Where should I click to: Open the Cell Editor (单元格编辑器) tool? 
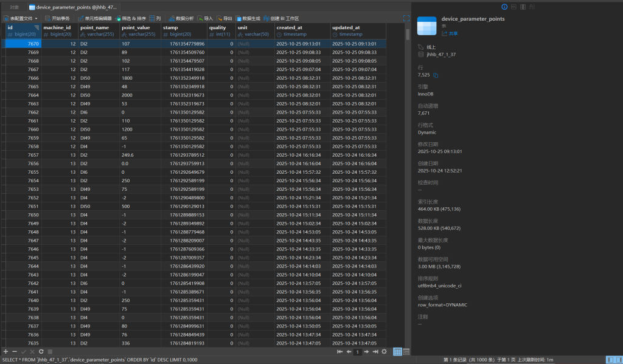click(95, 19)
